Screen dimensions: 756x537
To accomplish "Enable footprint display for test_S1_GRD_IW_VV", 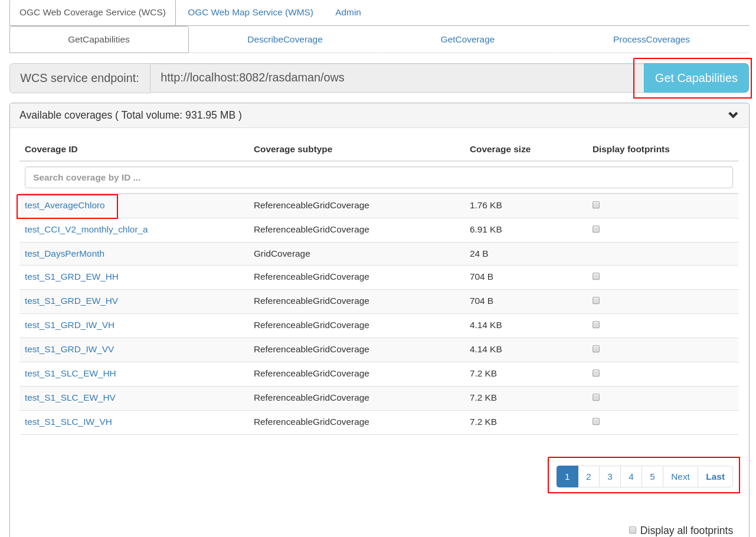I will 595,348.
